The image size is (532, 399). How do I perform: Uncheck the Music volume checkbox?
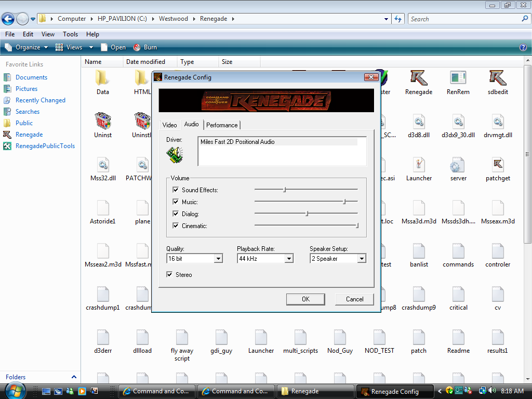click(176, 202)
